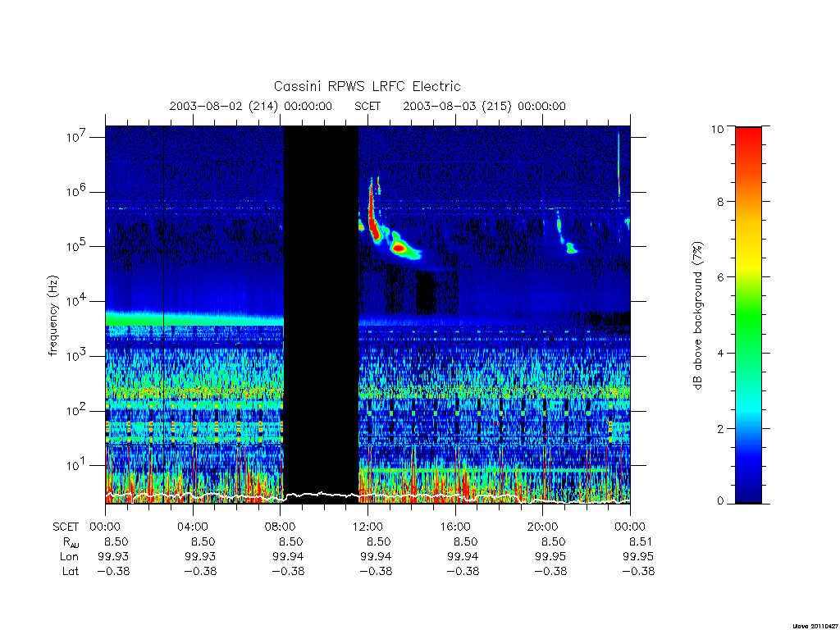The image size is (840, 630).
Task: Click the 10^7 frequency tick label
Action: pos(77,137)
